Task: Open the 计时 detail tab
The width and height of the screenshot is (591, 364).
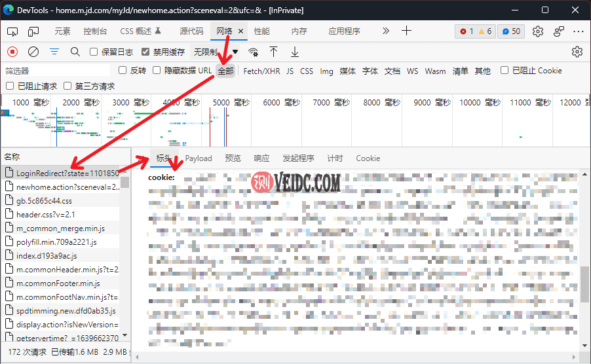Action: pos(335,158)
